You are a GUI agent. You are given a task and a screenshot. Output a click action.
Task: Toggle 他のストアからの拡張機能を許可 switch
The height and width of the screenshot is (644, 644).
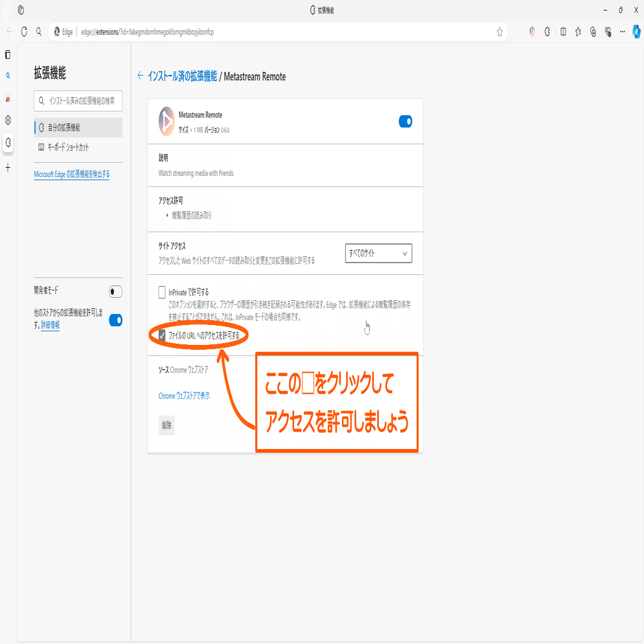click(x=115, y=320)
